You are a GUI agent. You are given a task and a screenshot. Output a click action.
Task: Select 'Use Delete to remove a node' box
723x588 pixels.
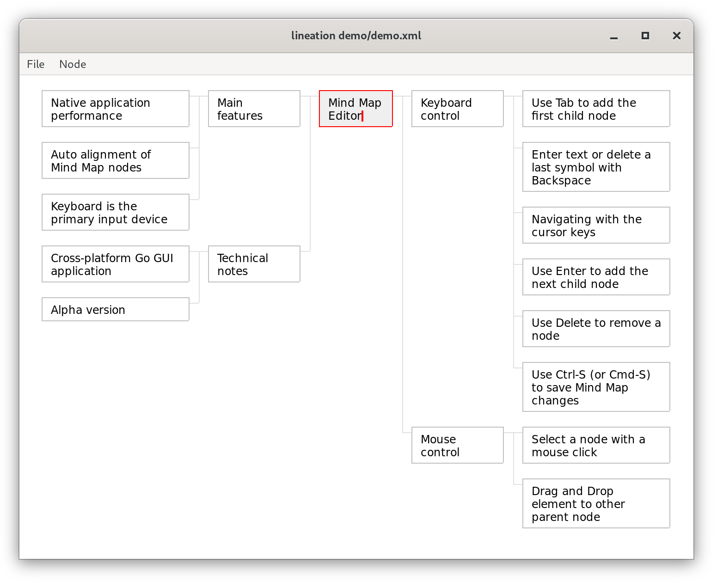596,329
